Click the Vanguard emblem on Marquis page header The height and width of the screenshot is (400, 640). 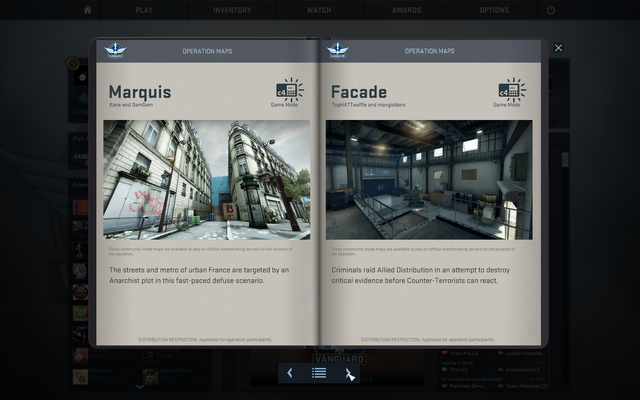(x=115, y=51)
